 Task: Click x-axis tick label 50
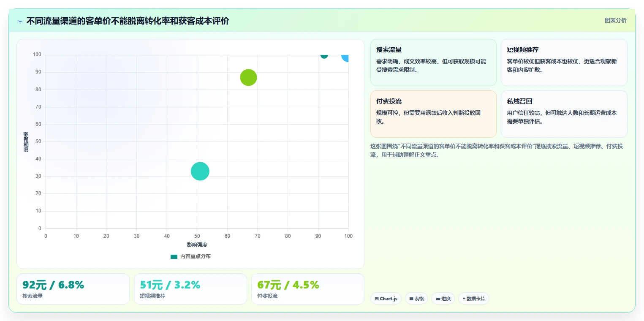[x=197, y=236]
